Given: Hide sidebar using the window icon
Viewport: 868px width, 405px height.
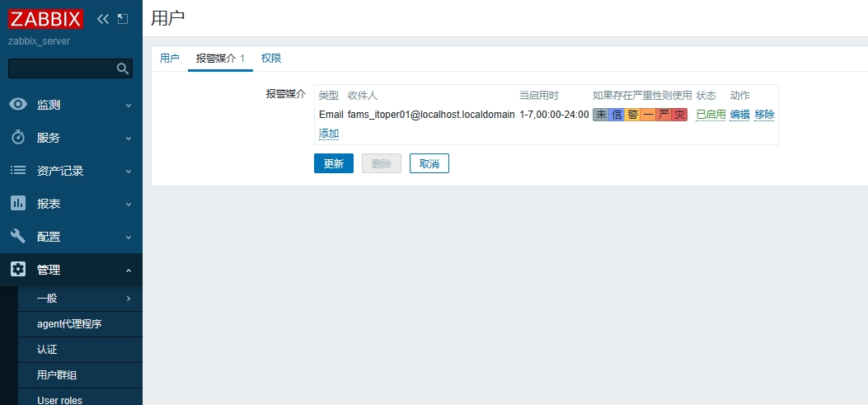Looking at the screenshot, I should point(123,19).
